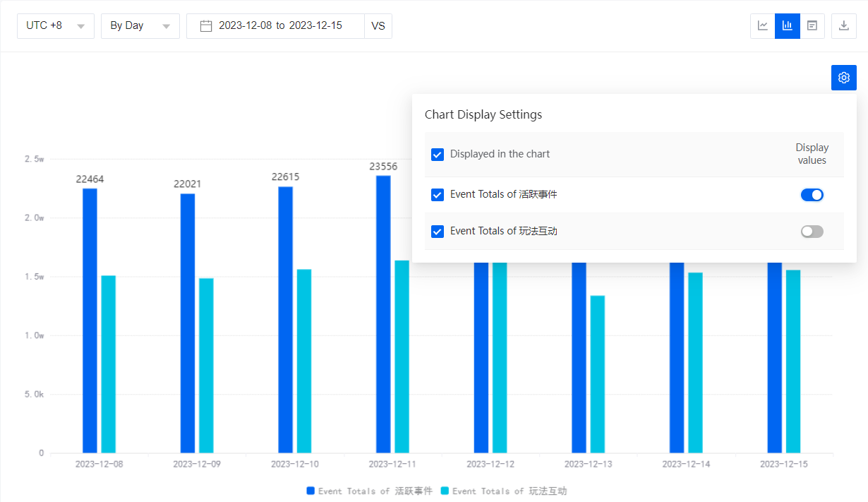The width and height of the screenshot is (868, 502).
Task: Disable display values for 活跃事件
Action: [x=812, y=194]
